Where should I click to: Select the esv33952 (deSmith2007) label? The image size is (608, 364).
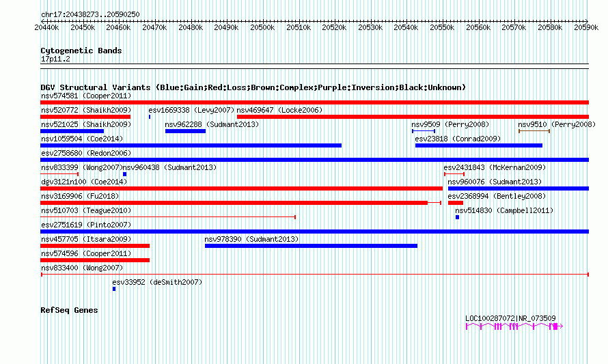[x=157, y=282]
